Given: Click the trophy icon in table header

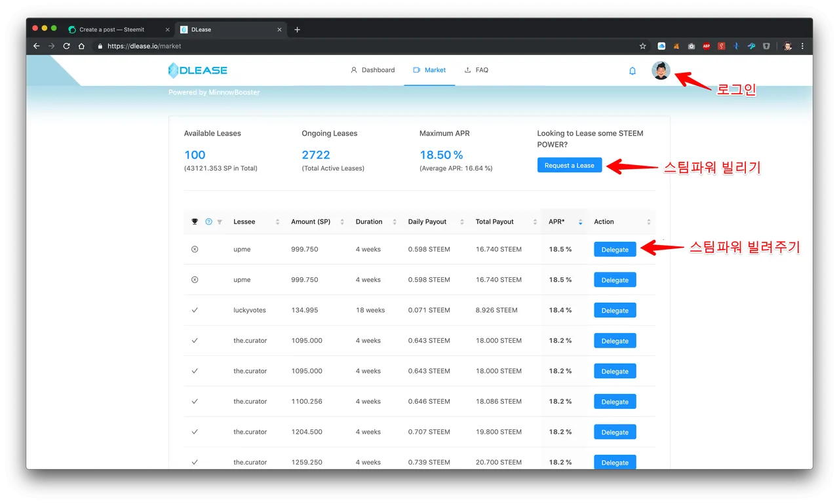Looking at the screenshot, I should click(195, 222).
